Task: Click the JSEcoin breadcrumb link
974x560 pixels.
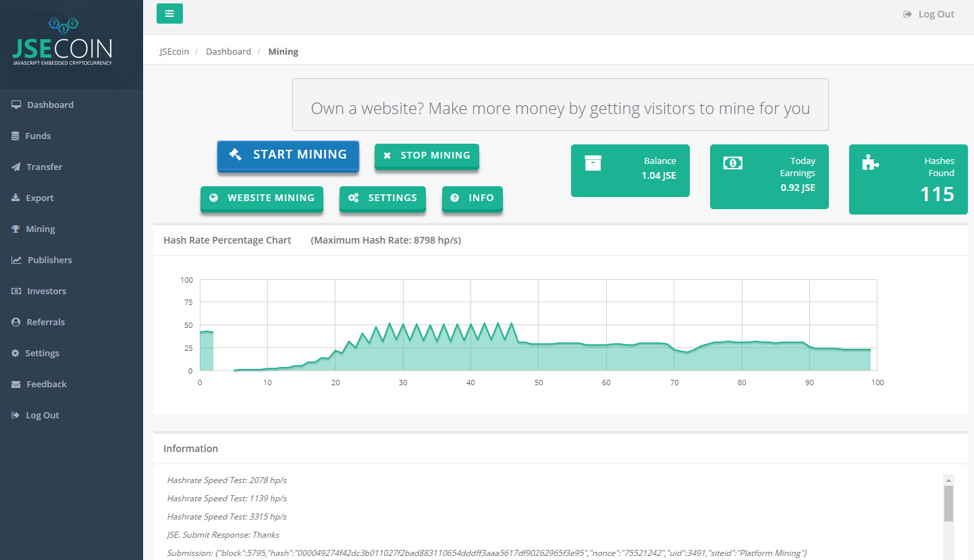Action: [x=174, y=51]
